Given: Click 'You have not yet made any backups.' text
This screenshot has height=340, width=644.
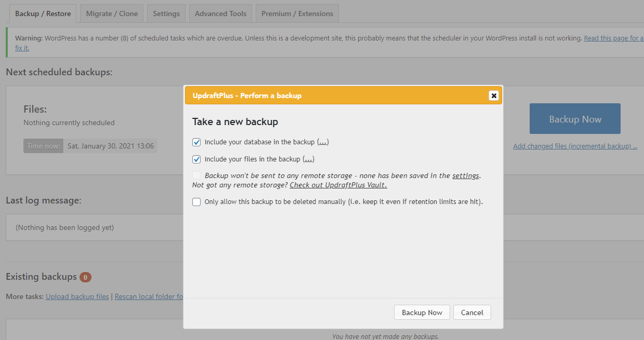Looking at the screenshot, I should click(385, 336).
